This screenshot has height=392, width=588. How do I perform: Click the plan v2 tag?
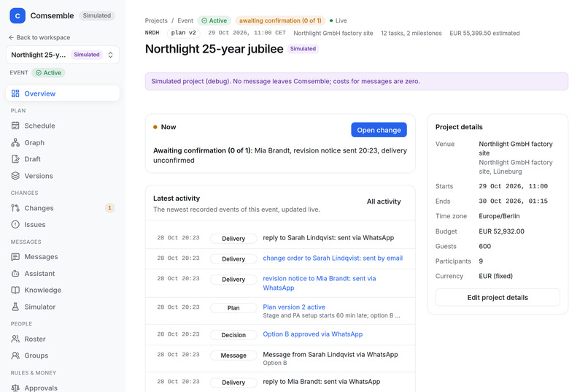[183, 33]
